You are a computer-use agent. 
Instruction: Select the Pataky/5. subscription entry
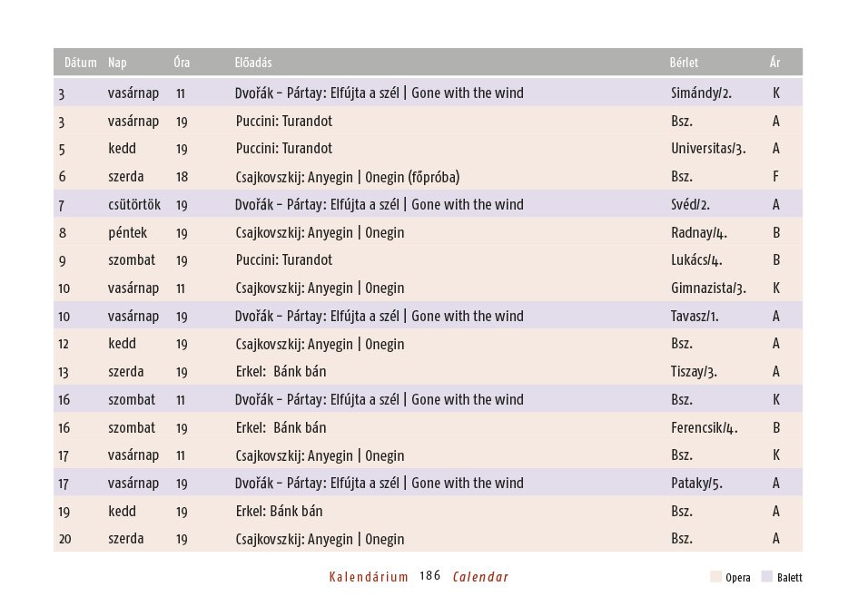[696, 484]
